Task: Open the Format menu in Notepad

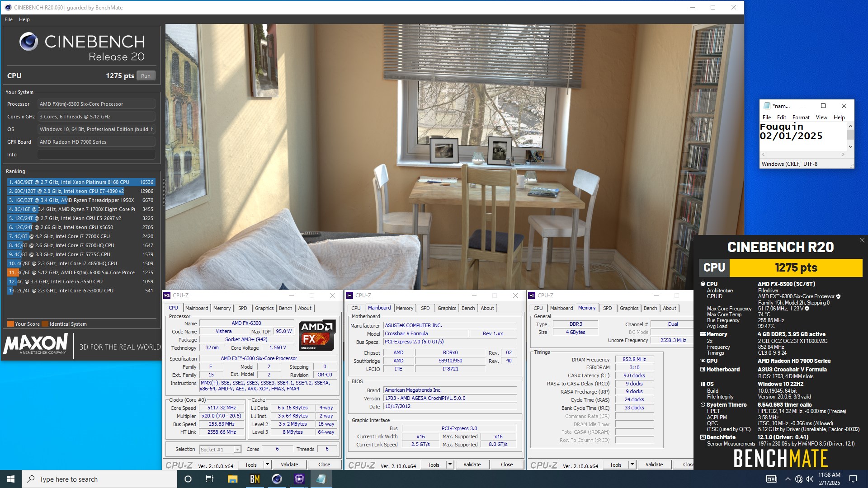Action: (801, 117)
